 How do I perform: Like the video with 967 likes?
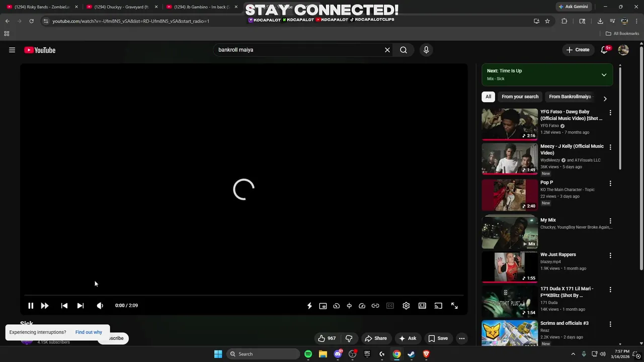[x=327, y=338]
